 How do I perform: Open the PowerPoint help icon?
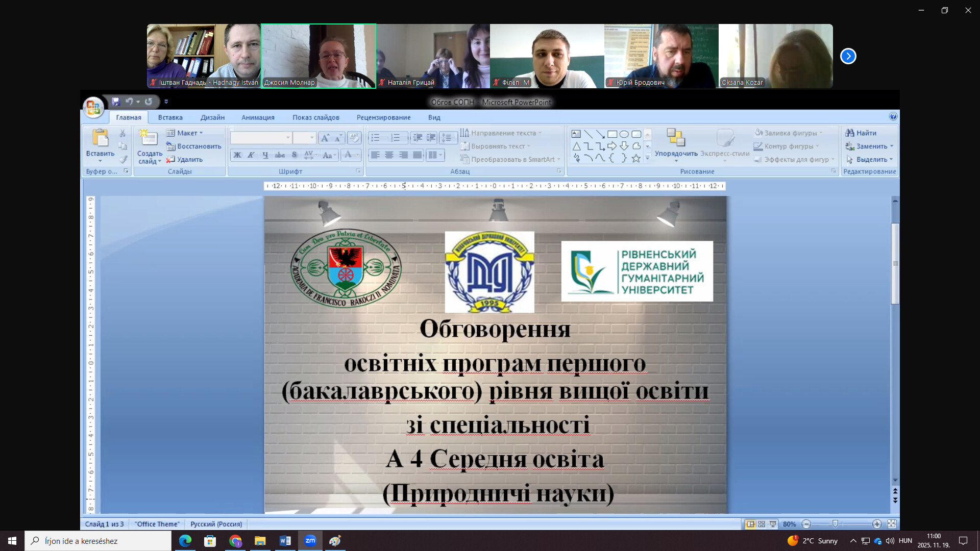click(x=893, y=117)
